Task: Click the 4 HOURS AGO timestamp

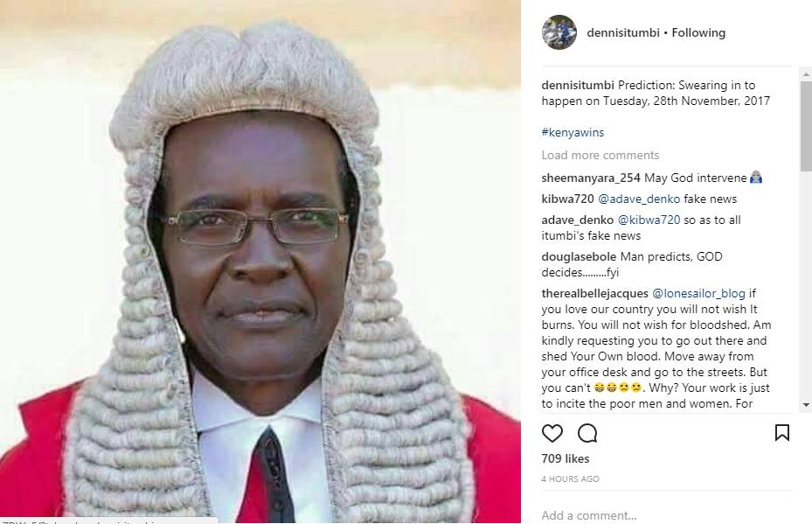Action: tap(570, 479)
